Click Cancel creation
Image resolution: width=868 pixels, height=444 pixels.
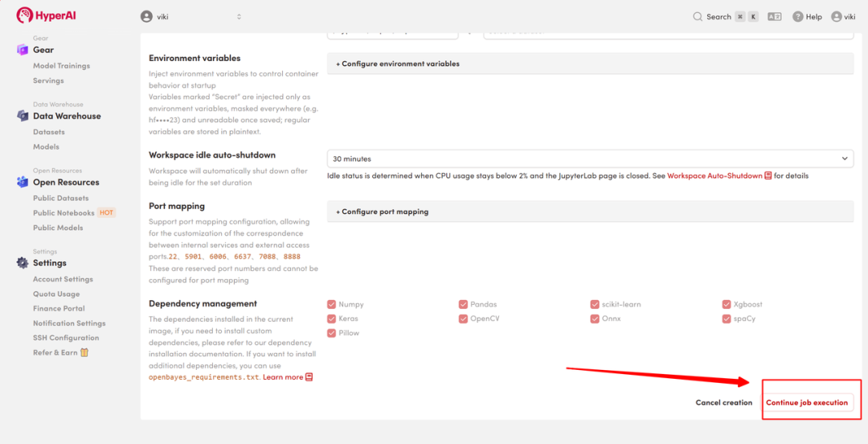[724, 402]
